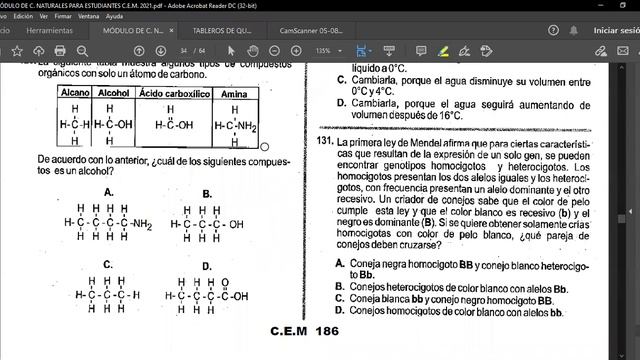Add a comment with the speech bubble icon
The width and height of the screenshot is (640, 360).
click(x=421, y=51)
